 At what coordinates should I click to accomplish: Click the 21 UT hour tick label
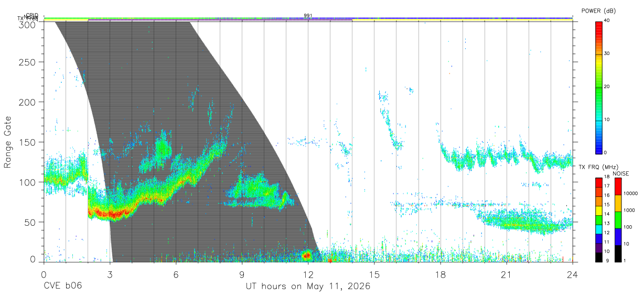pos(507,274)
